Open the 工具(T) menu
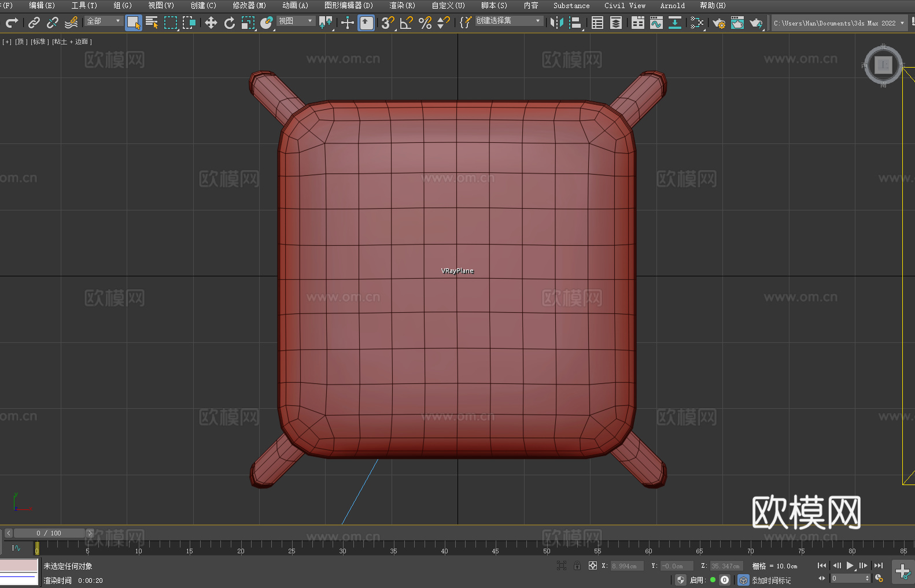The height and width of the screenshot is (588, 915). coord(84,5)
